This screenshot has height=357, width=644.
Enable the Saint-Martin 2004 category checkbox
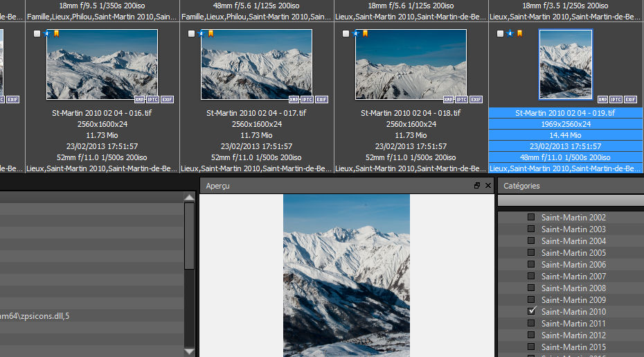(x=531, y=241)
